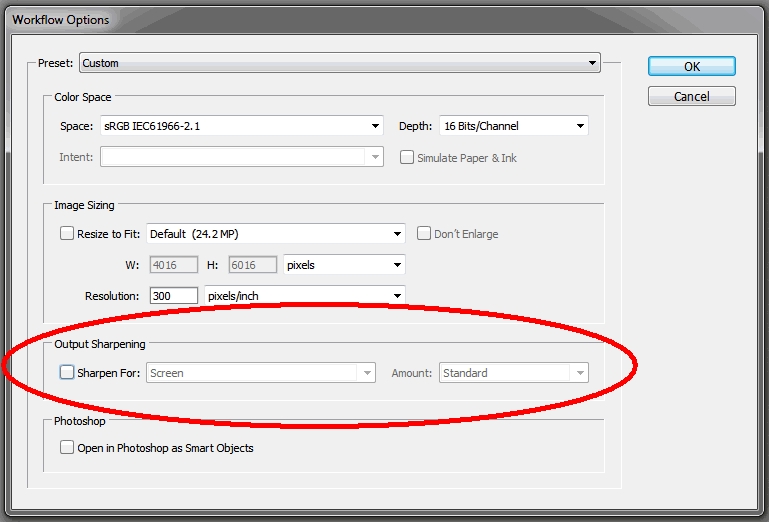Open the pixels/inch resolution unit dropdown
The image size is (769, 522).
click(x=304, y=296)
